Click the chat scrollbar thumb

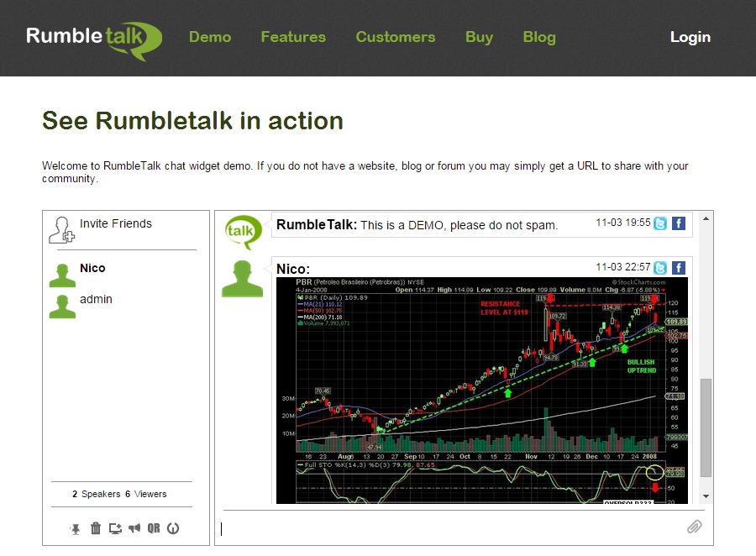706,427
